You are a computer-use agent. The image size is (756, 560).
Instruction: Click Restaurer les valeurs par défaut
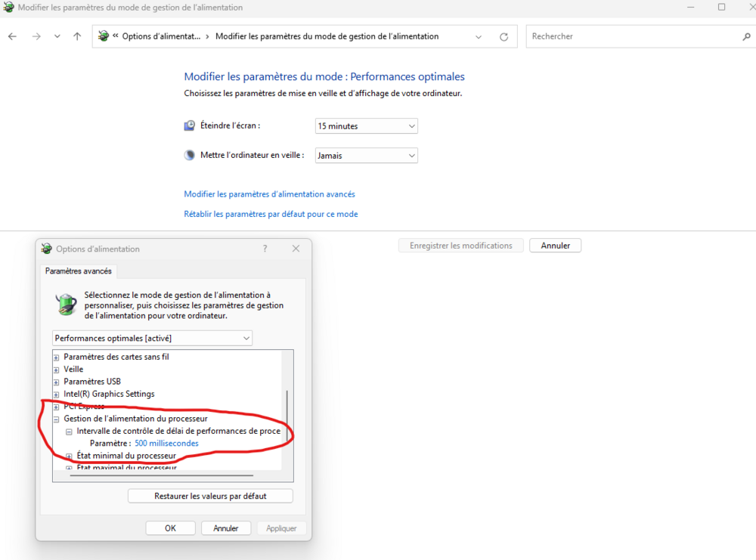(x=210, y=496)
